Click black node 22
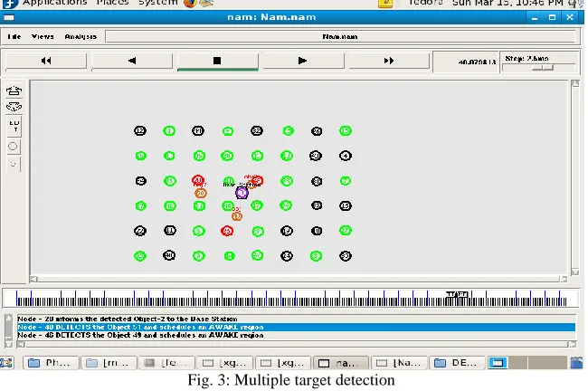The image size is (588, 391). click(140, 231)
